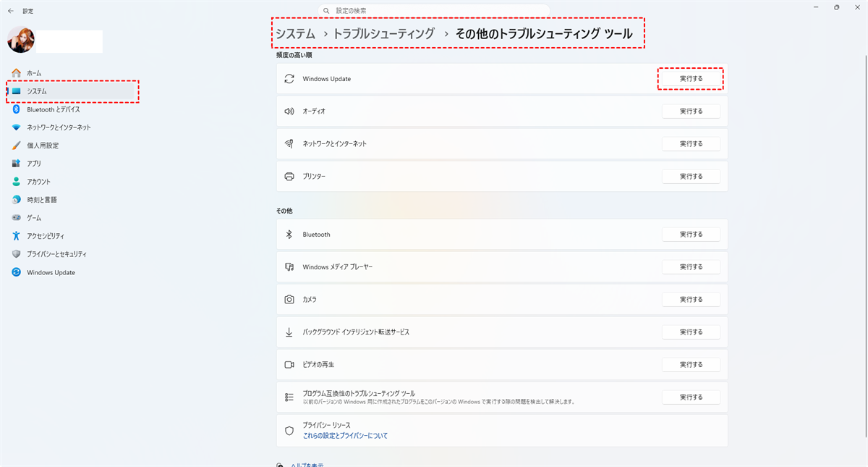This screenshot has height=467, width=868.
Task: Click the user profile avatar picture
Action: click(x=20, y=41)
